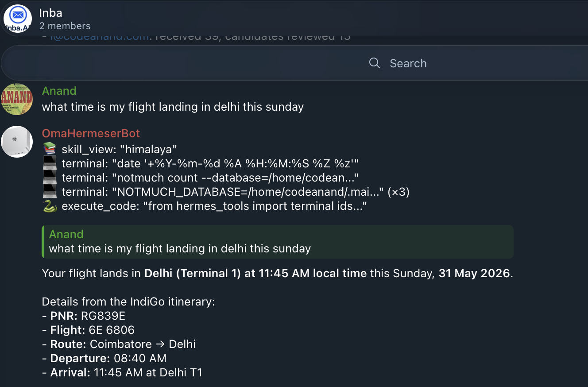Click the laptop icon beside NOTMUCH_DATABASE command
588x387 pixels.
coord(49,192)
